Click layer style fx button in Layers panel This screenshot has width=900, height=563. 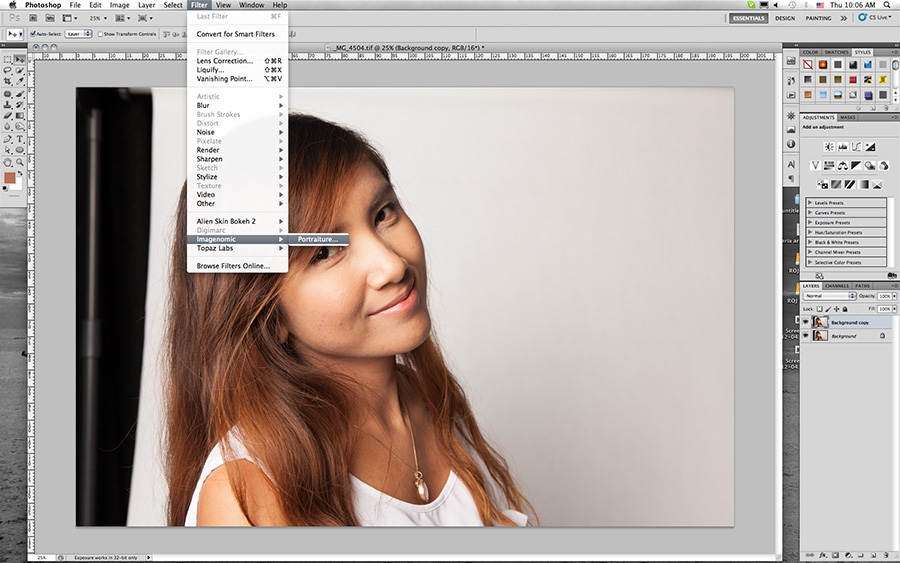[823, 555]
